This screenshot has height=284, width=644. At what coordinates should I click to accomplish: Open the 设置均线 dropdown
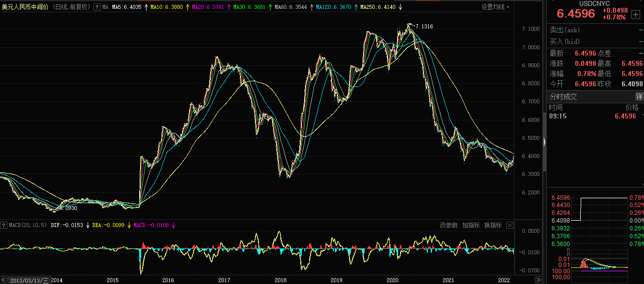point(496,7)
